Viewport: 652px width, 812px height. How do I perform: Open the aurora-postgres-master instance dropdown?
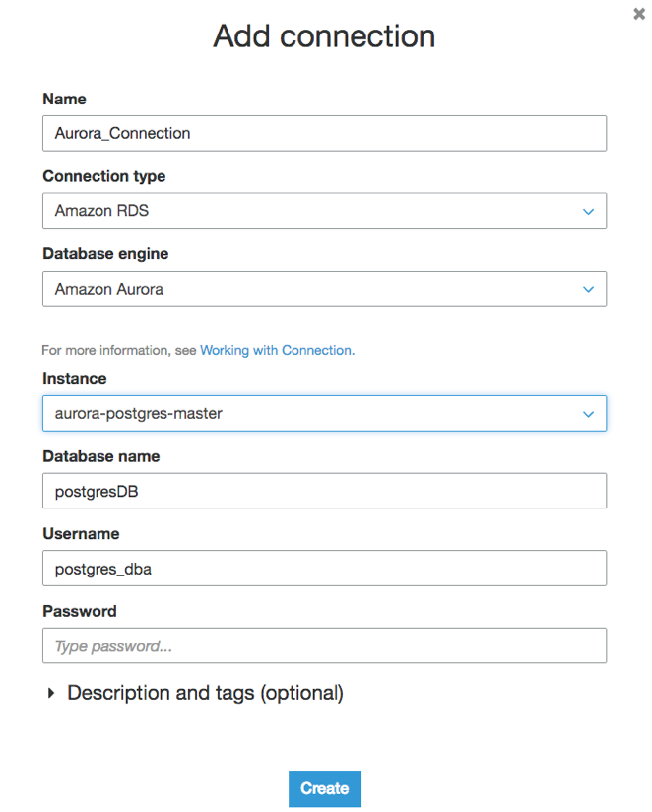tap(323, 414)
